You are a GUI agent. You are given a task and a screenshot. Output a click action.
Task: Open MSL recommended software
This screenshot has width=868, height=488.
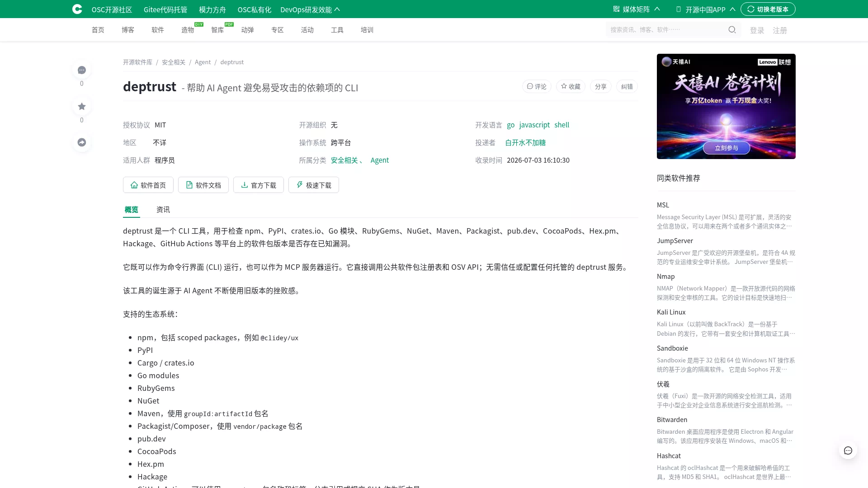(663, 205)
